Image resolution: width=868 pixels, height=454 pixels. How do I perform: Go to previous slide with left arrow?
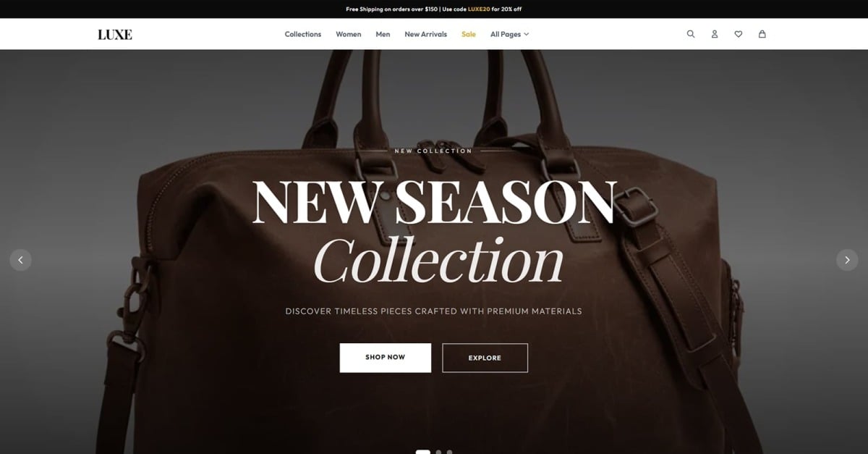point(20,260)
